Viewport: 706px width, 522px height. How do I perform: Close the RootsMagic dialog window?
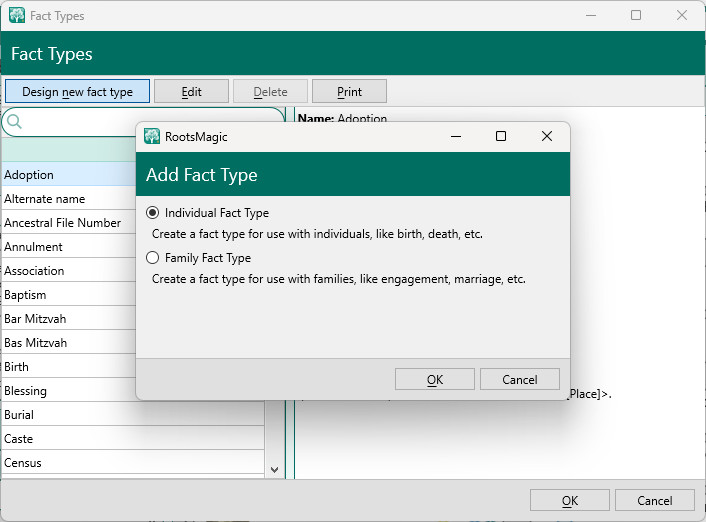(546, 136)
